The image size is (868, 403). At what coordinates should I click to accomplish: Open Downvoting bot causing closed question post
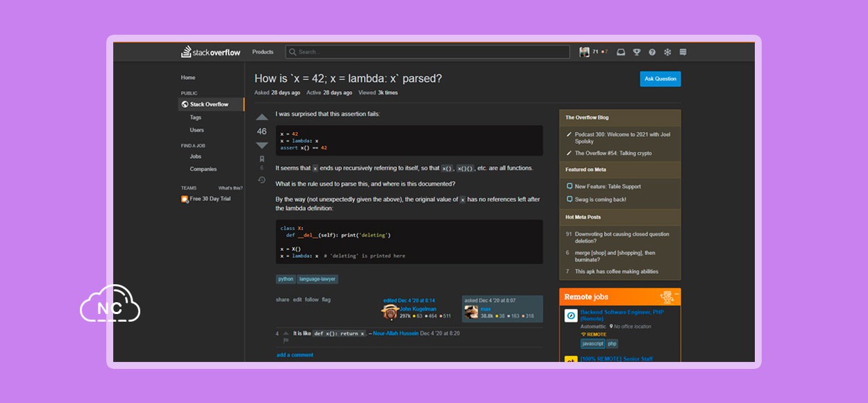point(622,238)
